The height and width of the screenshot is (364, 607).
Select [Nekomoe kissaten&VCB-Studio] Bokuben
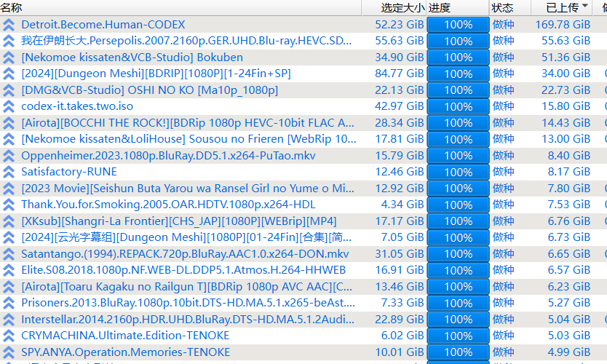point(132,58)
